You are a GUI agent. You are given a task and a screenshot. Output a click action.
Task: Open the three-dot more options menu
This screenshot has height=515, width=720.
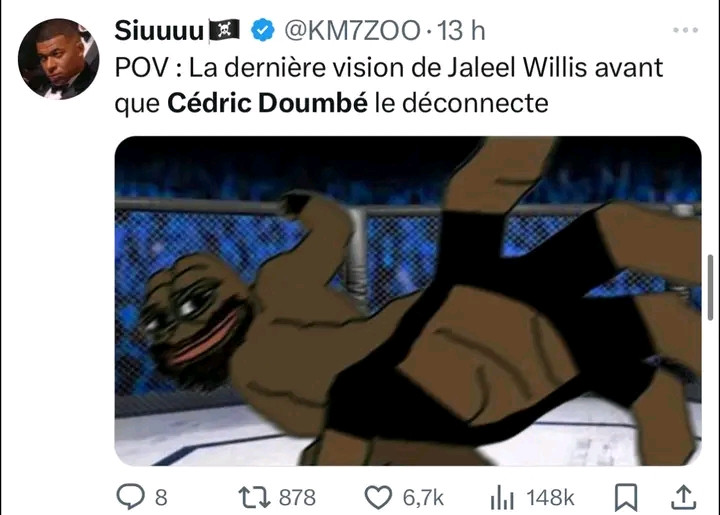[686, 30]
